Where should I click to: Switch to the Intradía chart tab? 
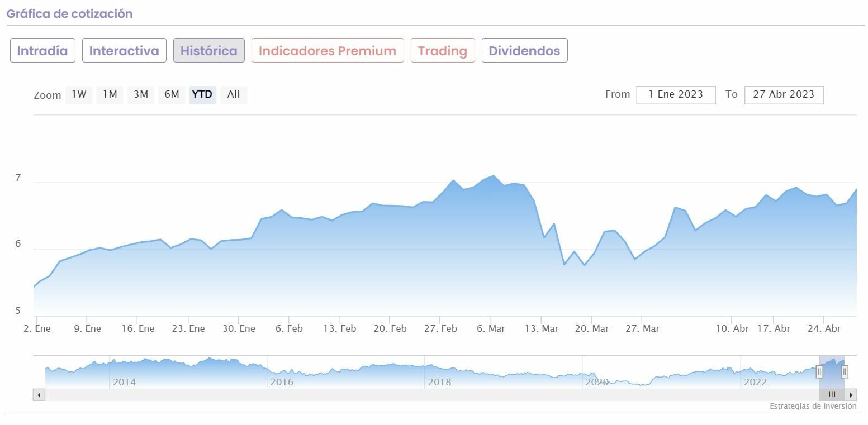pyautogui.click(x=42, y=50)
